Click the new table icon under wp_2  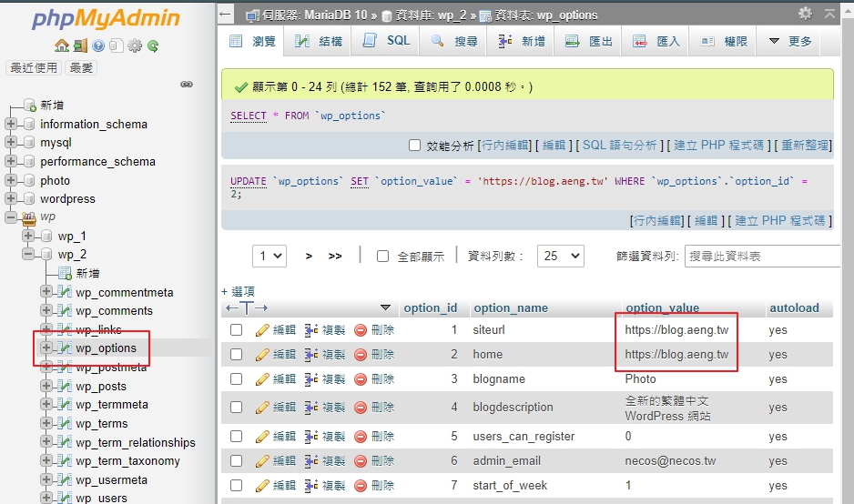coord(65,273)
